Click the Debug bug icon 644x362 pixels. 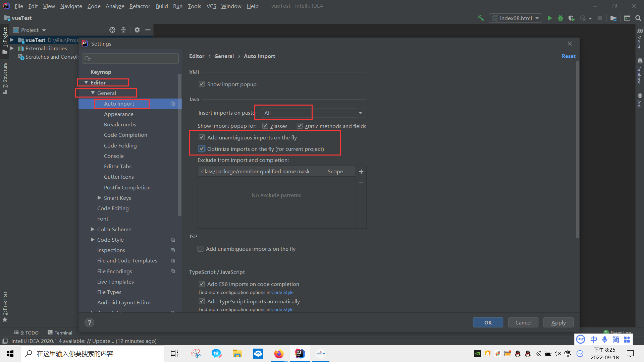[x=560, y=18]
